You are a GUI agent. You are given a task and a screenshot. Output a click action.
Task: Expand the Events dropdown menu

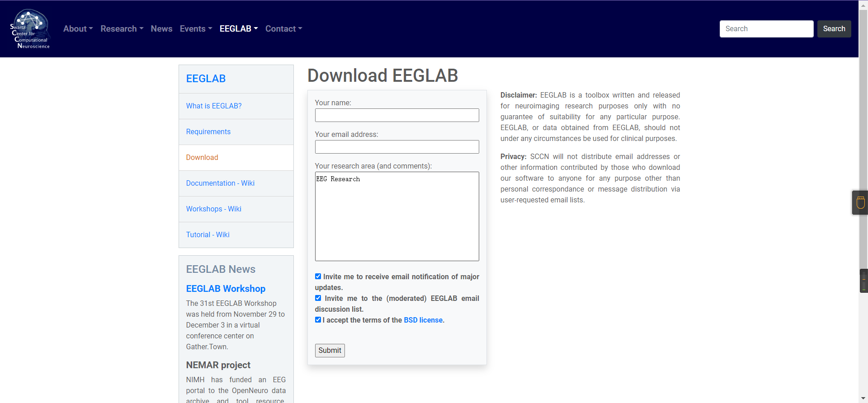click(x=196, y=28)
